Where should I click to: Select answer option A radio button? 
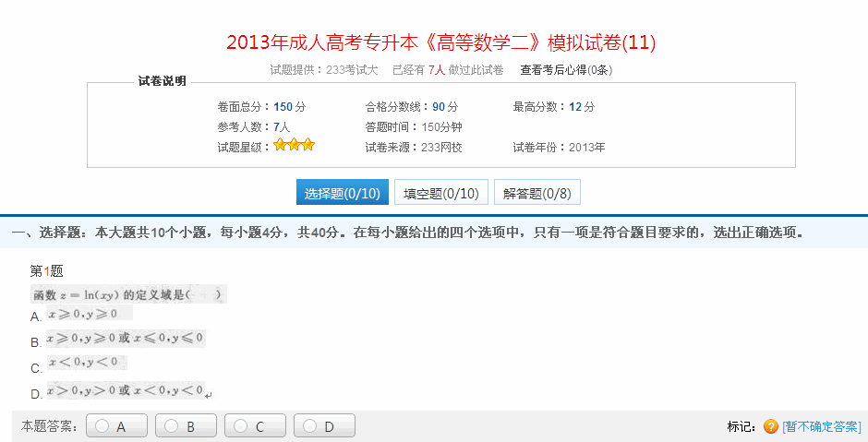click(x=102, y=426)
